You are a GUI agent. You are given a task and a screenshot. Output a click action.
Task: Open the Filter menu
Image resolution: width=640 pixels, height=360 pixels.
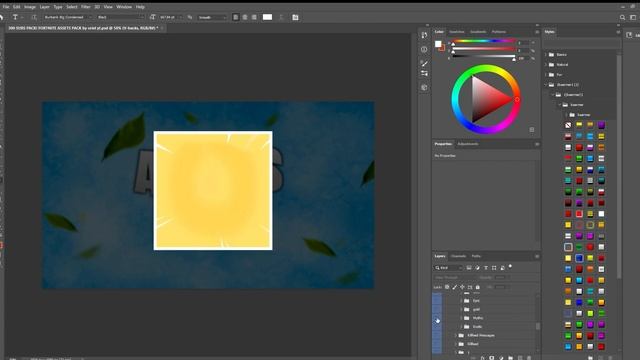(x=85, y=7)
